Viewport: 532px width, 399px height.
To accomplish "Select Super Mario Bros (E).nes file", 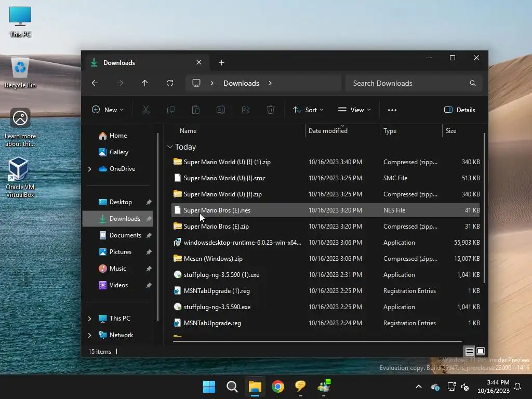I will [x=325, y=210].
